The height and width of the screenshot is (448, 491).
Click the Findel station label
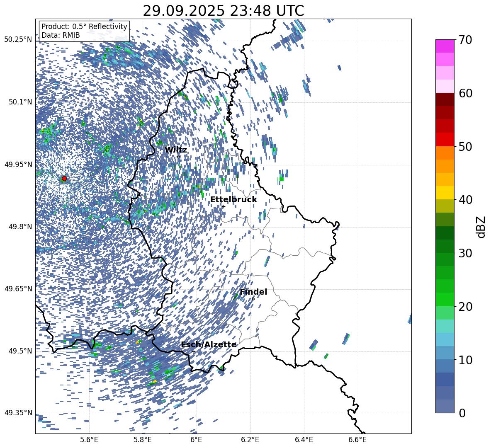click(x=253, y=292)
